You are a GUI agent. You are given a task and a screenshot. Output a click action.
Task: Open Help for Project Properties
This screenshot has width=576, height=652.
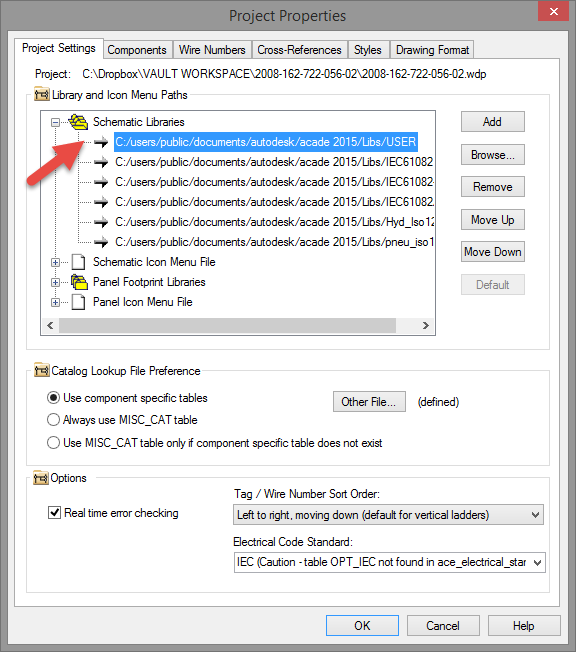pos(524,625)
